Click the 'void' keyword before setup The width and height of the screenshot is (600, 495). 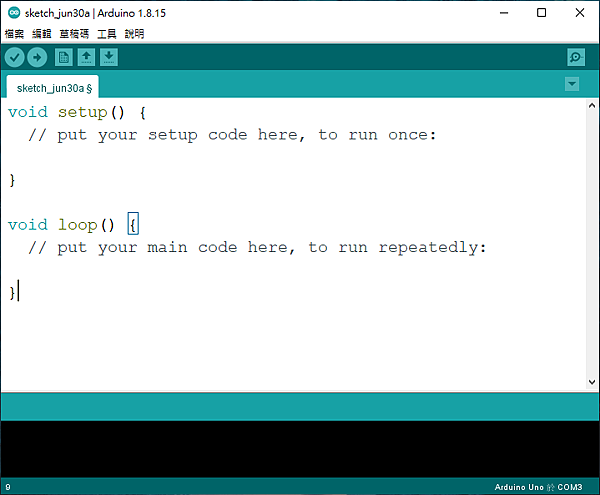28,112
